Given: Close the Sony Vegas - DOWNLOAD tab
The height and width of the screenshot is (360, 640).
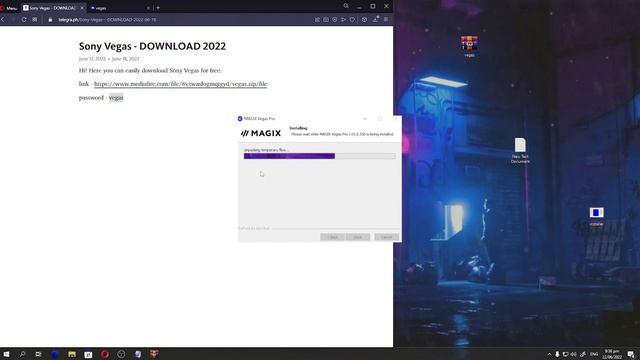Looking at the screenshot, I should click(x=82, y=8).
